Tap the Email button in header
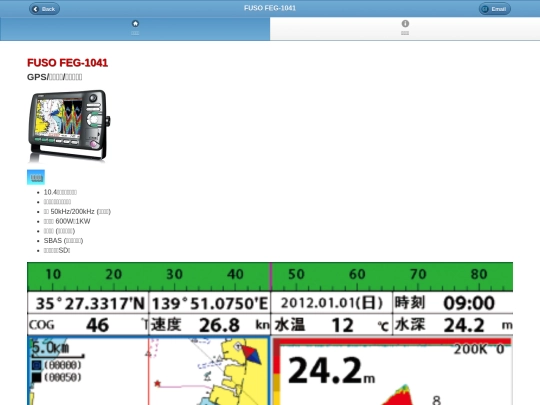Image resolution: width=540 pixels, height=405 pixels. tap(495, 9)
